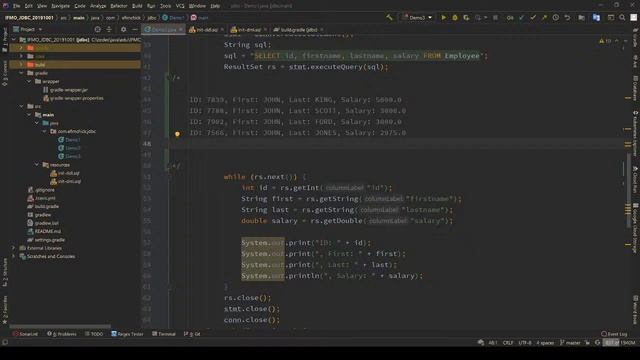Click the UTF-8 encoding status entry

tap(524, 342)
